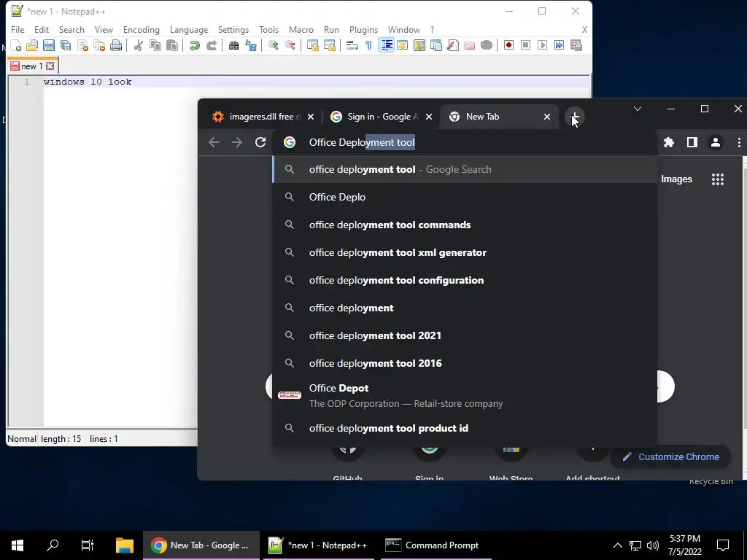Click the Print icon in Notepad++ toolbar
747x560 pixels.
(116, 45)
